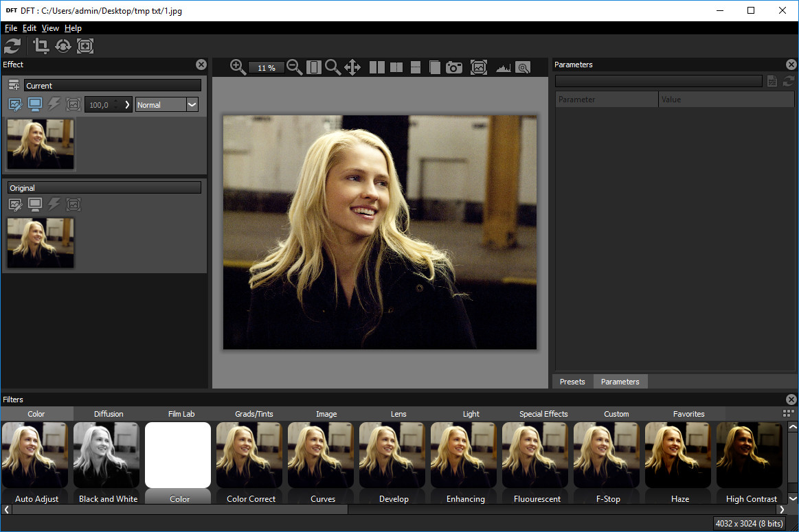Click the filters horizontal scrollbar right arrow
The image size is (799, 532).
coord(782,509)
